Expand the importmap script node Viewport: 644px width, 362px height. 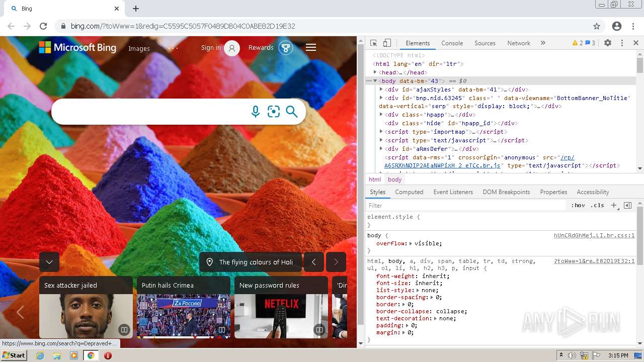(381, 132)
